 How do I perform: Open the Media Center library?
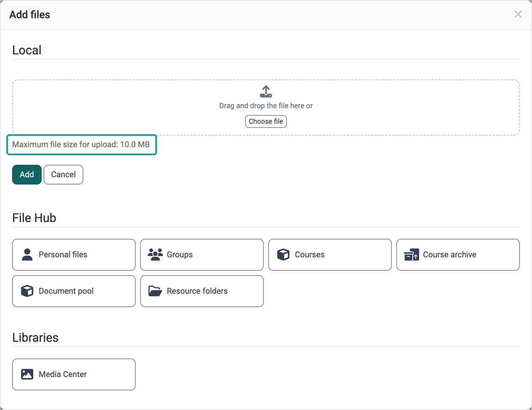pos(74,374)
